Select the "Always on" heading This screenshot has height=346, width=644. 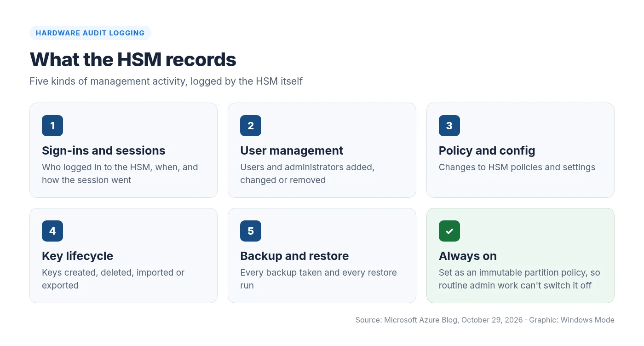click(468, 256)
